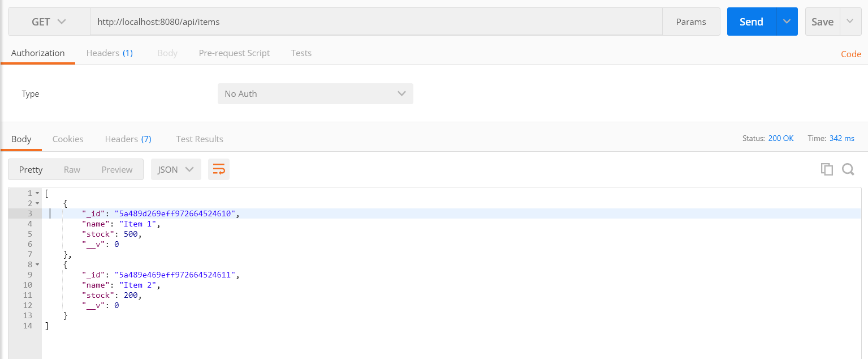Collapse the object at line 8
The image size is (868, 359).
click(37, 264)
